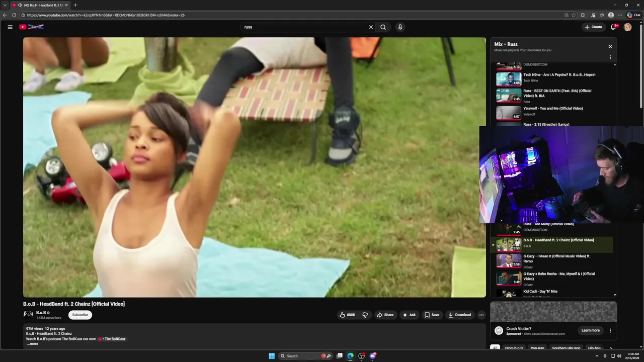Select the Southern Hip Hop chip
Screen dimensions: 644x362
pos(566,348)
